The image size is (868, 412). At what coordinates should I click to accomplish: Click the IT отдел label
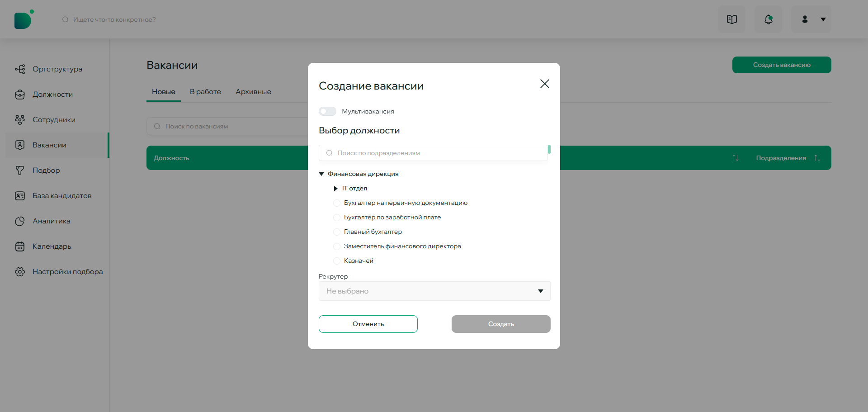coord(354,189)
